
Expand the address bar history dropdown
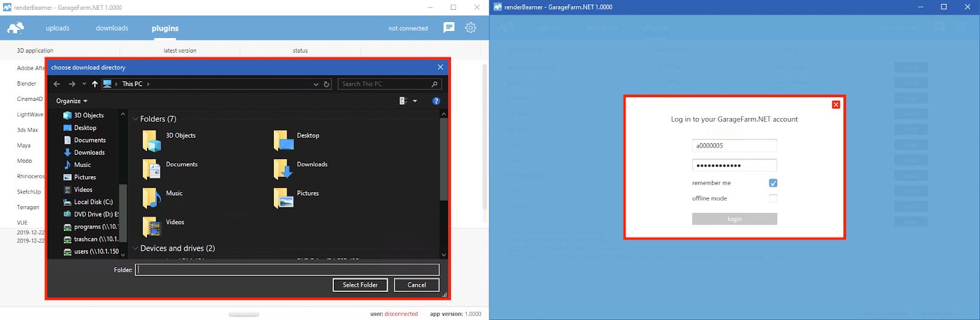pos(316,84)
